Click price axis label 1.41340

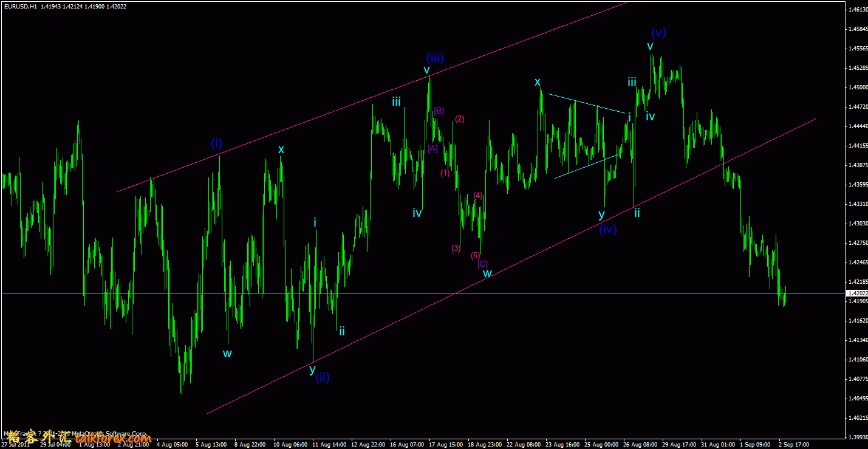pos(857,340)
